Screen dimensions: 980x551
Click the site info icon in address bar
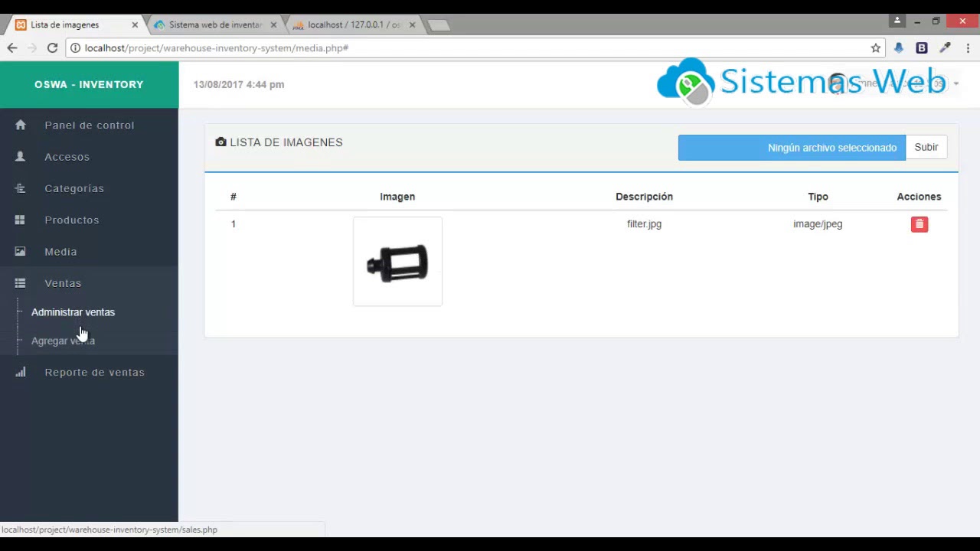(75, 47)
